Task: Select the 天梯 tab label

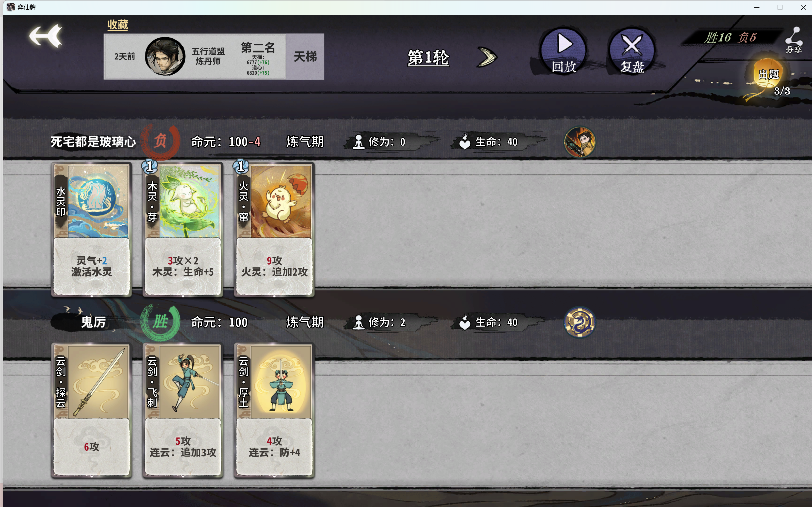Action: (305, 56)
